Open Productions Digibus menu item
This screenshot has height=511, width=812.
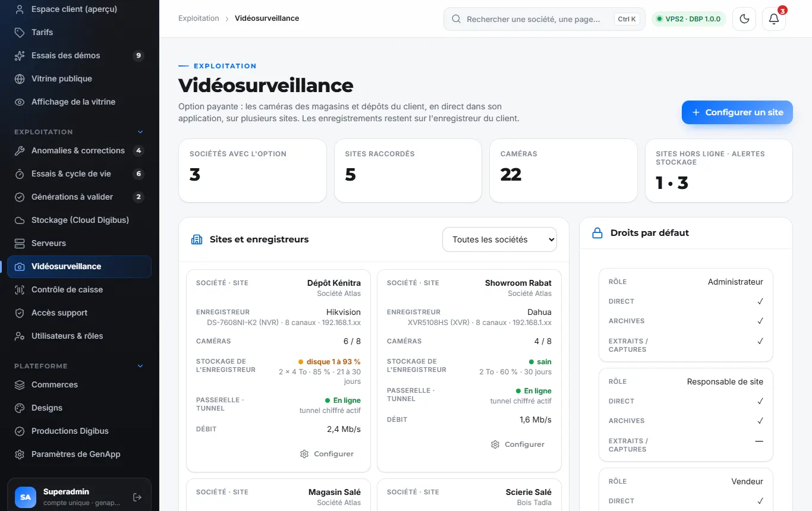(79, 431)
